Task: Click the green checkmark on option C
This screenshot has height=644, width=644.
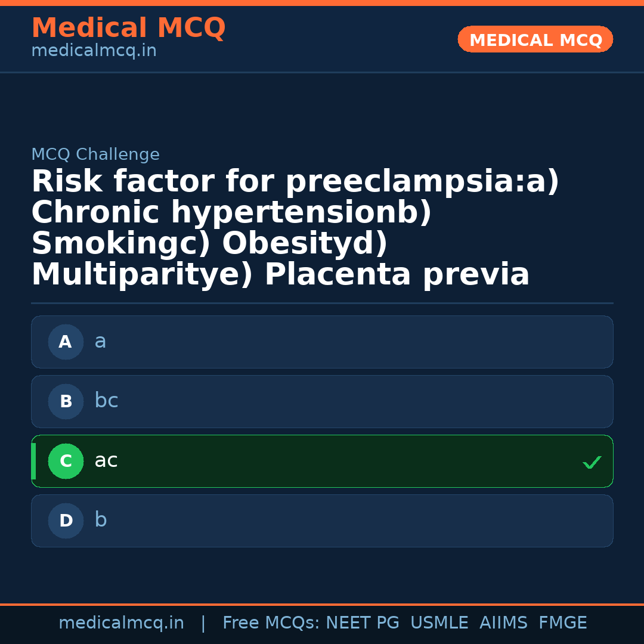Action: click(592, 462)
